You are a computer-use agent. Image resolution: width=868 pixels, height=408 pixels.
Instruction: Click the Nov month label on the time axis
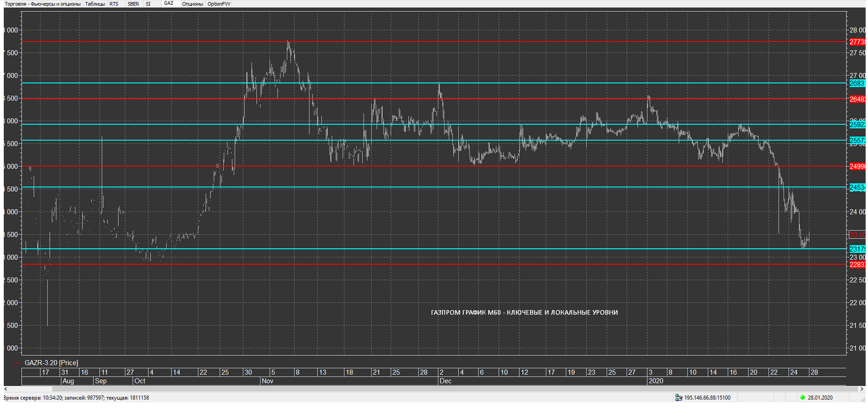point(267,381)
